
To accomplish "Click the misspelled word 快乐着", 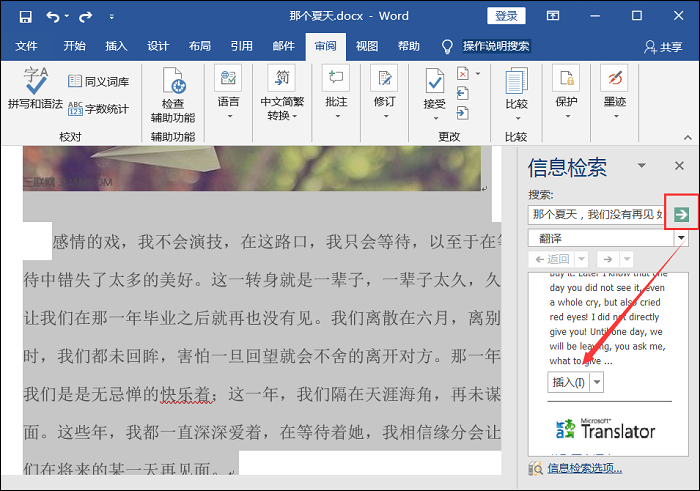I will [x=185, y=394].
